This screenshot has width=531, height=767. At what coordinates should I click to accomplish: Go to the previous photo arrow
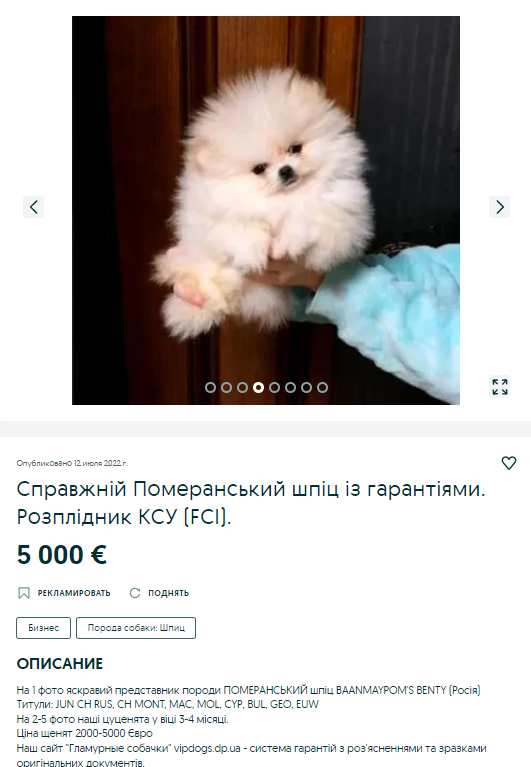pyautogui.click(x=33, y=207)
